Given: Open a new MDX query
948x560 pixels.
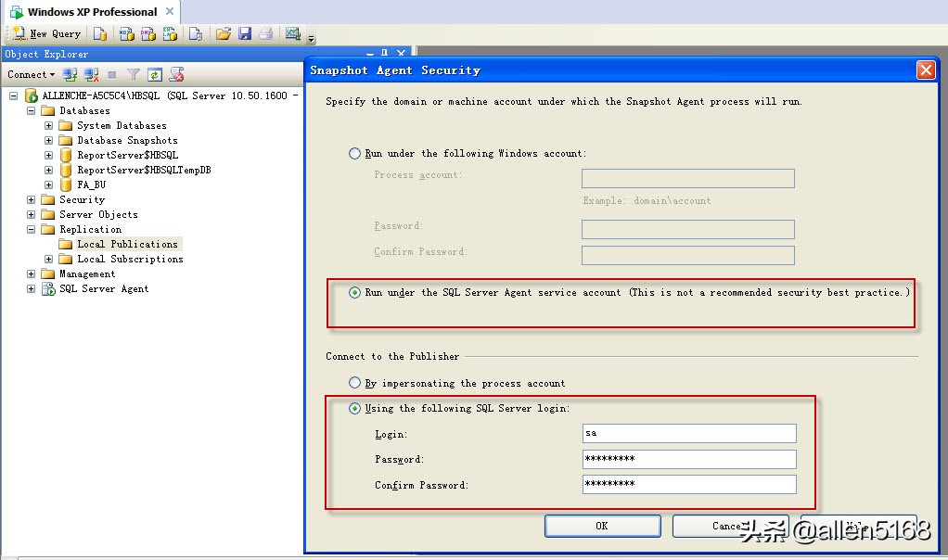Looking at the screenshot, I should click(126, 34).
